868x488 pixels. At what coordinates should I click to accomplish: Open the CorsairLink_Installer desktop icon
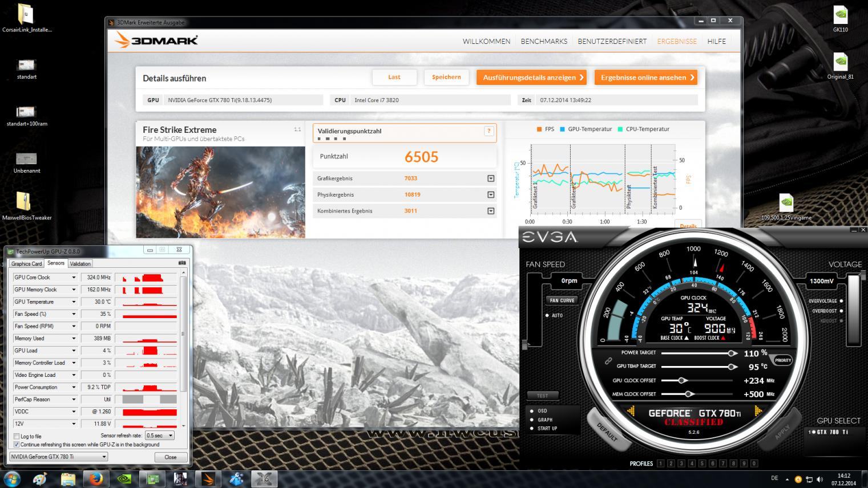coord(26,18)
